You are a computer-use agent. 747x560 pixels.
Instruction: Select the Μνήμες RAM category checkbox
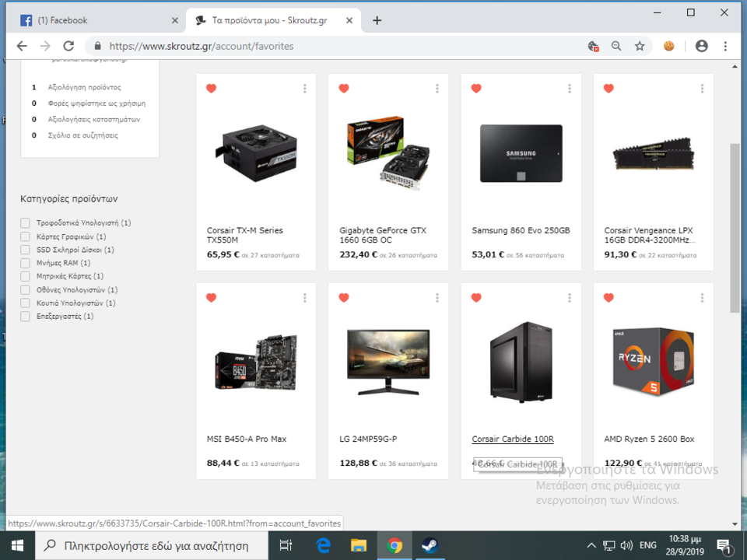pyautogui.click(x=25, y=263)
